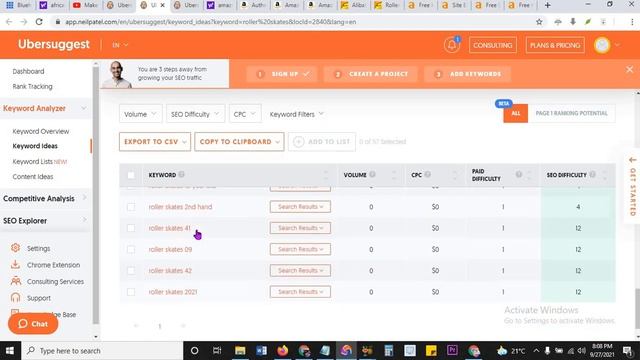Open the Keyword Filters dropdown
Viewport: 640px width, 360px height.
point(296,114)
